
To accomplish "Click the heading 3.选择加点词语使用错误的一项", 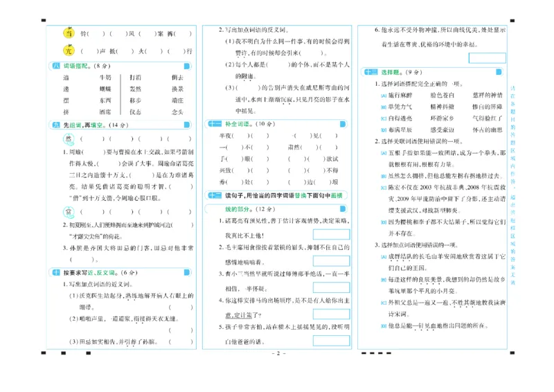I will (416, 245).
